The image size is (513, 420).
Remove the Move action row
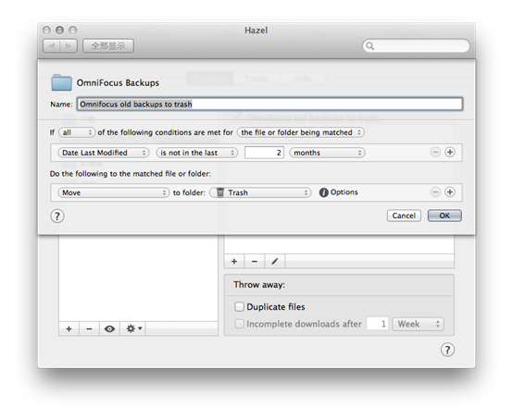[435, 192]
